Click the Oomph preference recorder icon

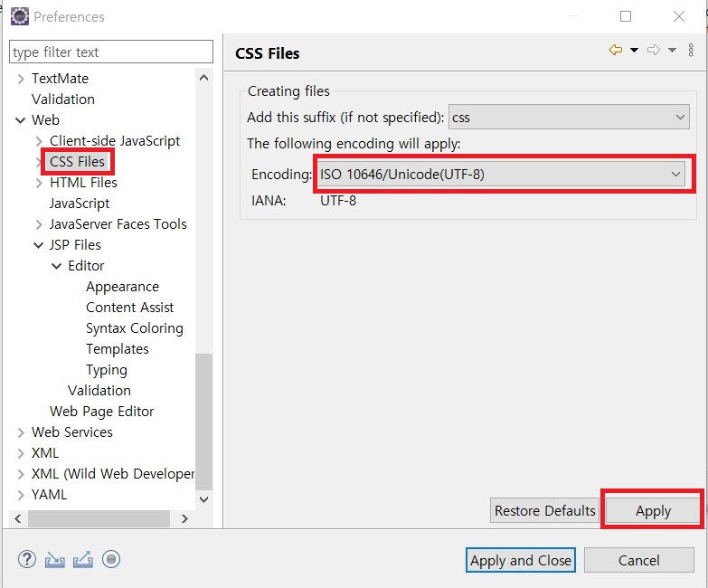(x=111, y=560)
